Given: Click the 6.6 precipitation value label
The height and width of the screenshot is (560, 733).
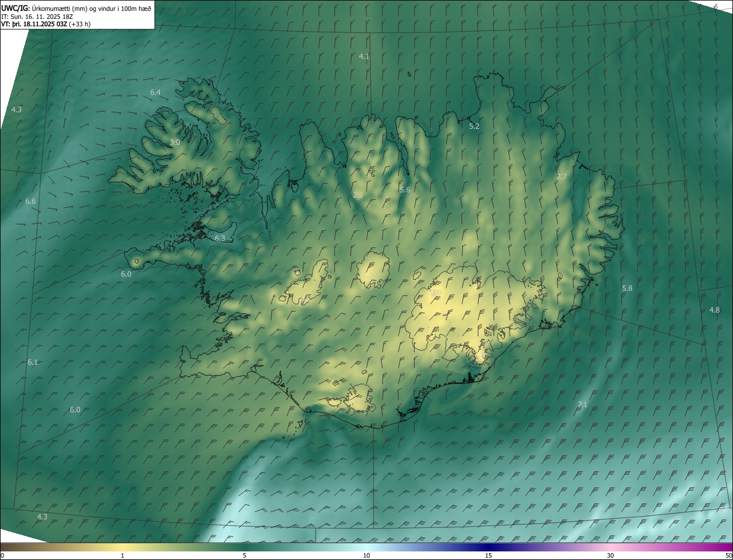Looking at the screenshot, I should coord(30,201).
